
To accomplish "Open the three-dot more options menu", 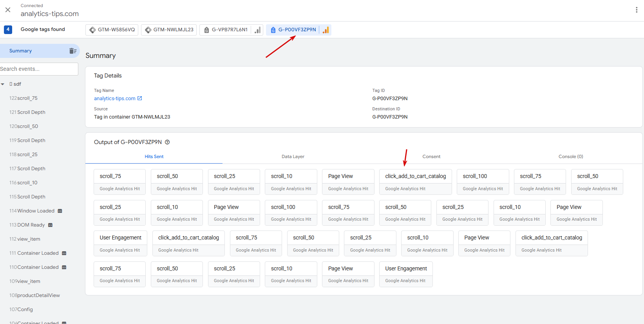I will pyautogui.click(x=637, y=10).
